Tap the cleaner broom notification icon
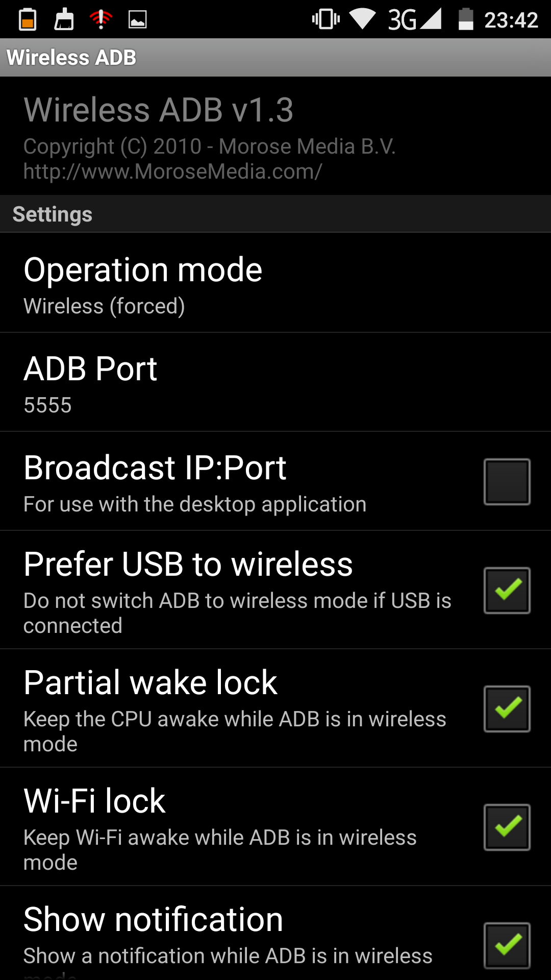 click(64, 19)
